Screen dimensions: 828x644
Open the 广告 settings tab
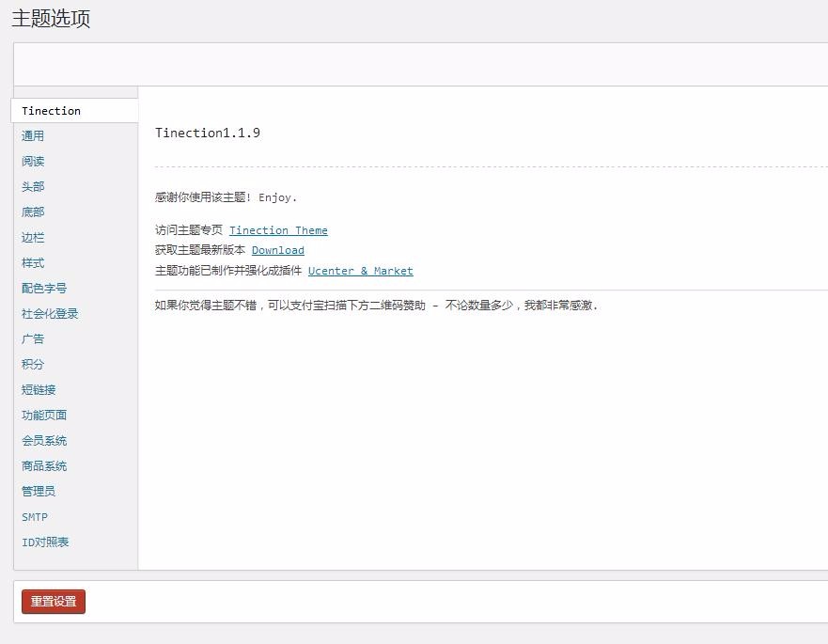(33, 338)
